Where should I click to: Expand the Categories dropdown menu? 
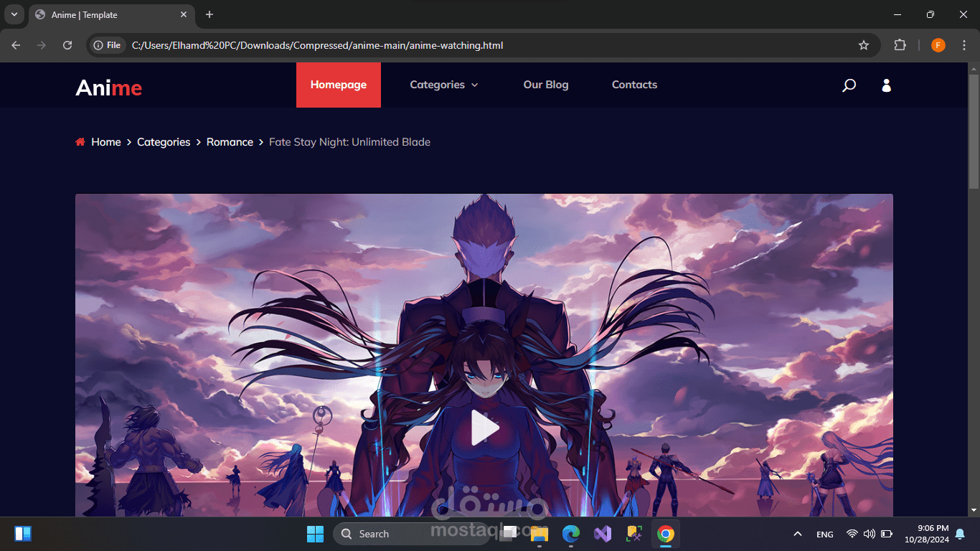pos(443,85)
